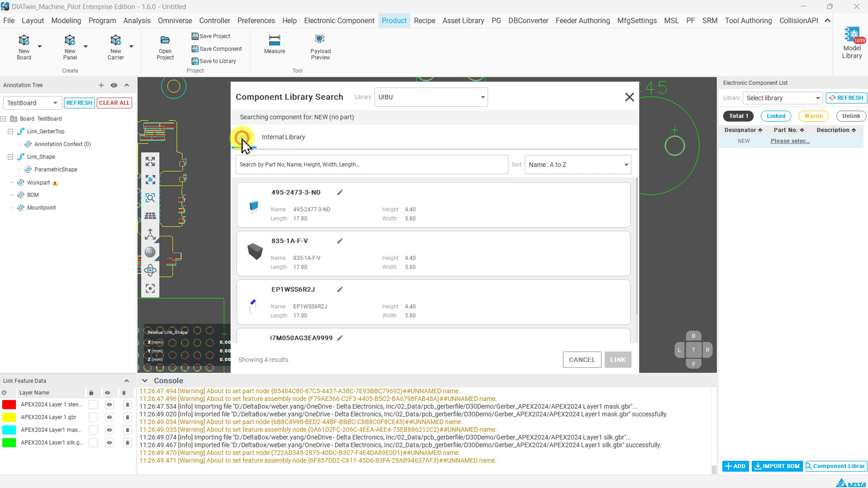
Task: Open the Feeder Authoring menu
Action: [x=583, y=21]
